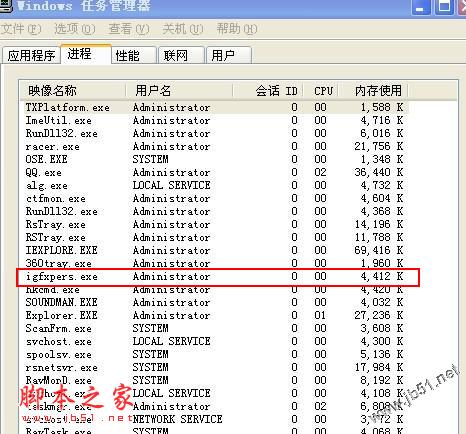
Task: Sort by the 映像名称 column header
Action: click(x=73, y=91)
